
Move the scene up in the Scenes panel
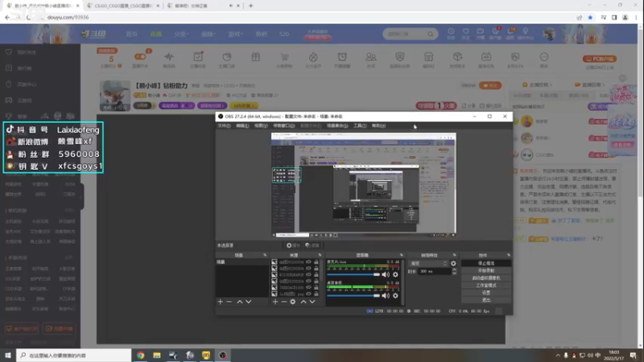(239, 302)
